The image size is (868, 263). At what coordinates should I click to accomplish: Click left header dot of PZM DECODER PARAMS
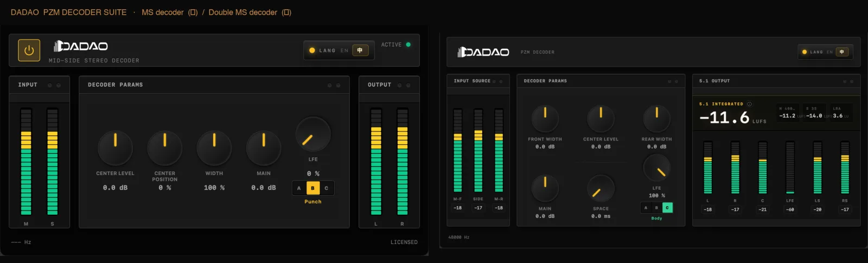tap(669, 81)
